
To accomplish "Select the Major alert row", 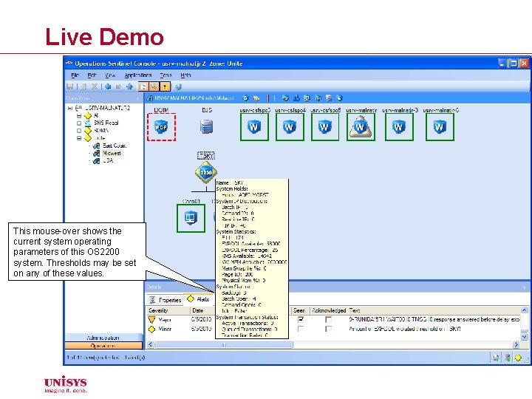I will [x=334, y=319].
